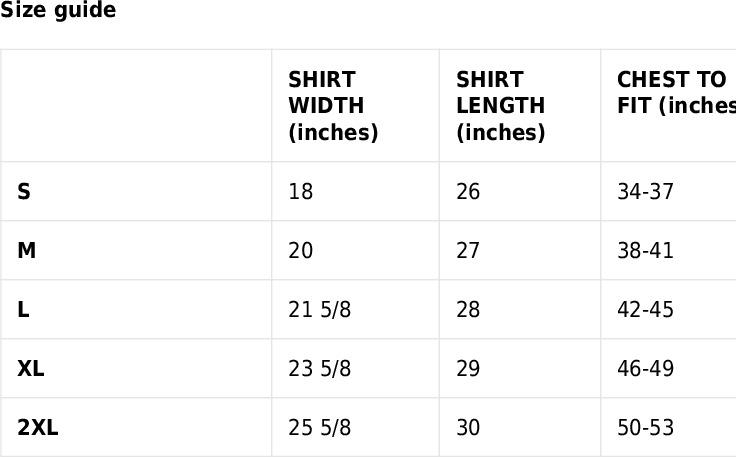Click the Size guide heading
Viewport: 736px width, 457px height.
point(58,11)
